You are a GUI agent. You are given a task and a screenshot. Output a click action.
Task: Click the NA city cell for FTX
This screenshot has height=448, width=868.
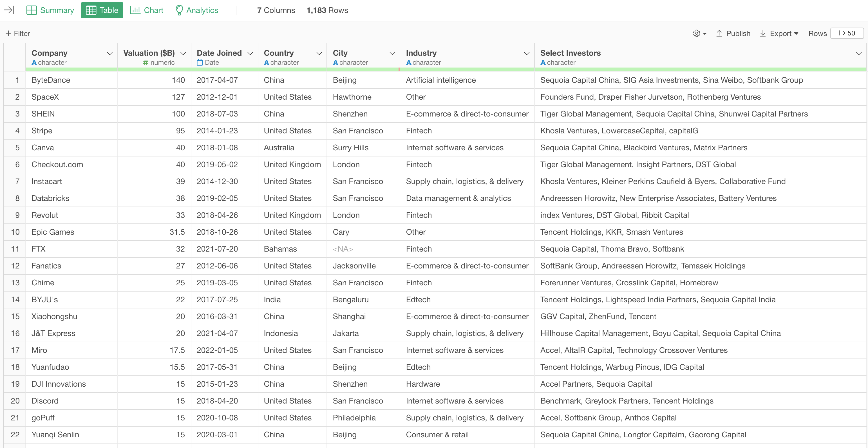pyautogui.click(x=364, y=249)
